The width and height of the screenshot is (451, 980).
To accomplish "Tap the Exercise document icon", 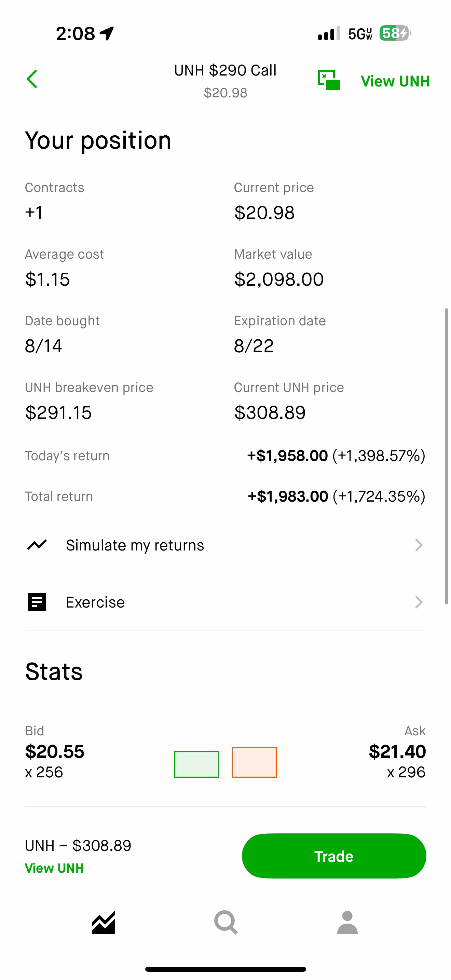I will (x=37, y=602).
